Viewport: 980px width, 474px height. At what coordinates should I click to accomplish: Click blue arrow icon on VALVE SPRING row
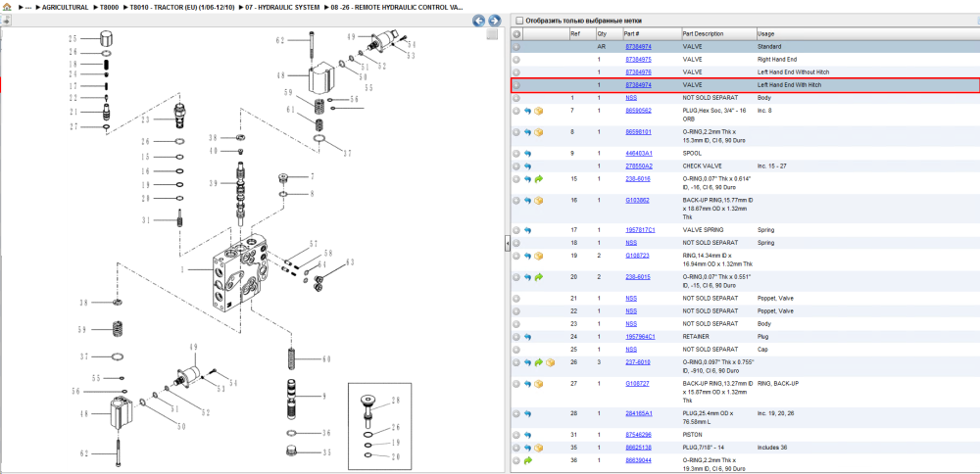coord(527,230)
